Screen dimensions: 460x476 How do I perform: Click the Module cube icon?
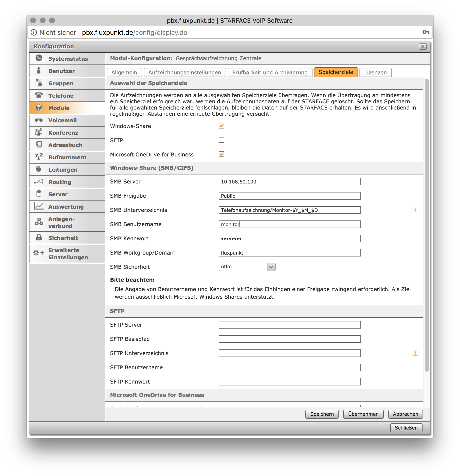(x=39, y=108)
